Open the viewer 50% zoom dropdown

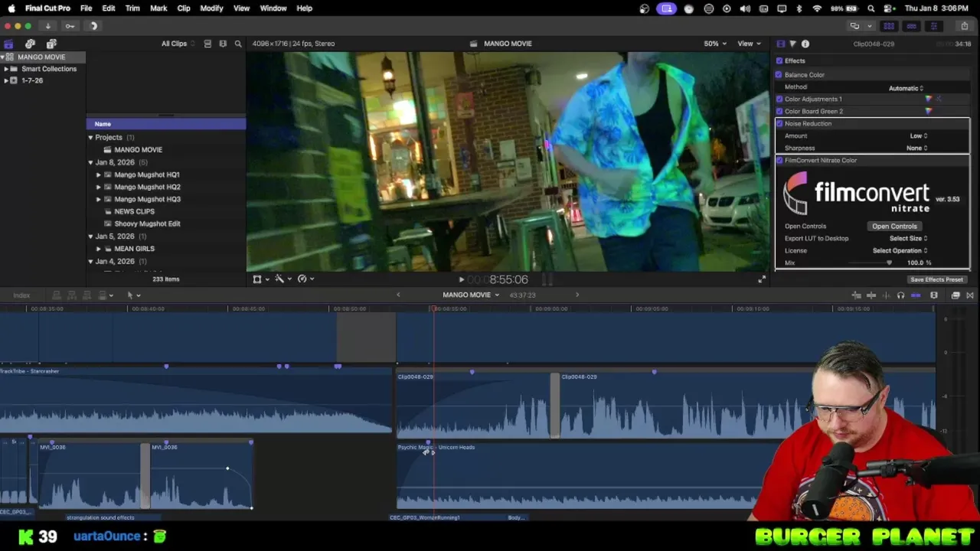(715, 44)
